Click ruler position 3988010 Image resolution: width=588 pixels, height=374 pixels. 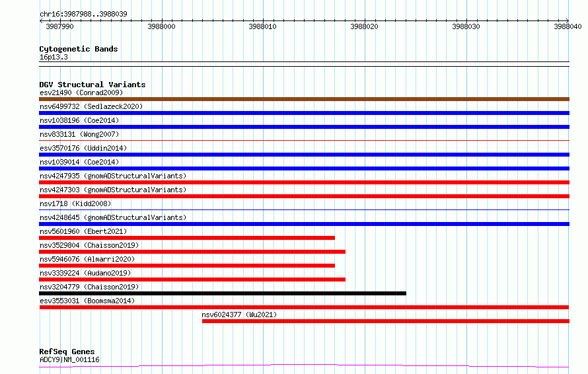pyautogui.click(x=262, y=26)
